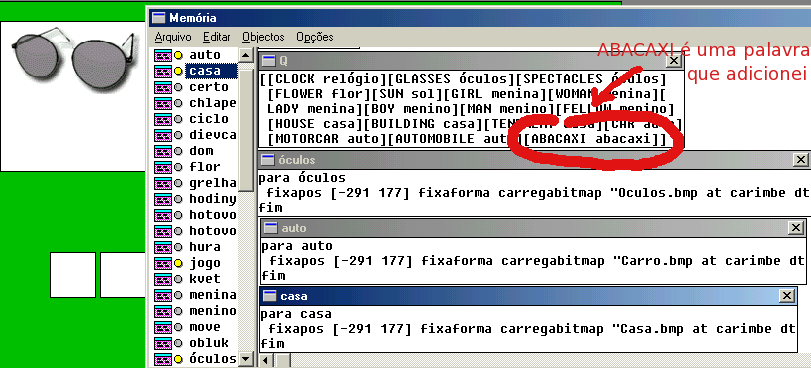Close the auto sub-window

point(795,228)
